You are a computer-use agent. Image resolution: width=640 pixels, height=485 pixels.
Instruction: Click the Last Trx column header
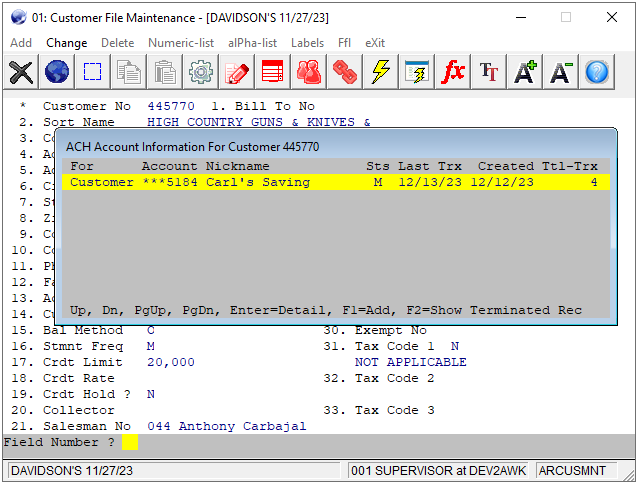[430, 166]
